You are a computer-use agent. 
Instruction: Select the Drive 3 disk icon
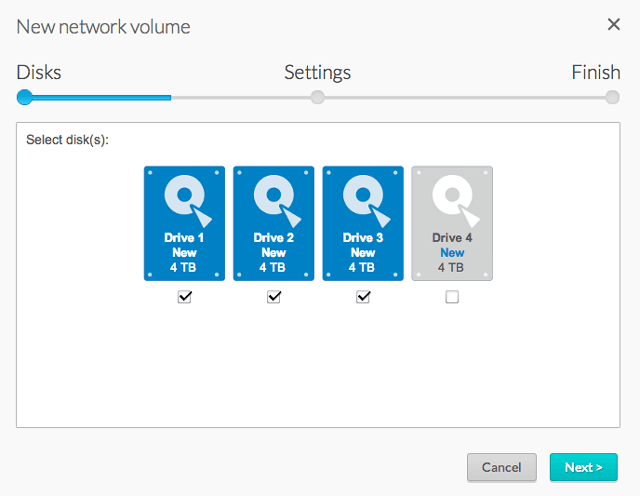tap(363, 223)
